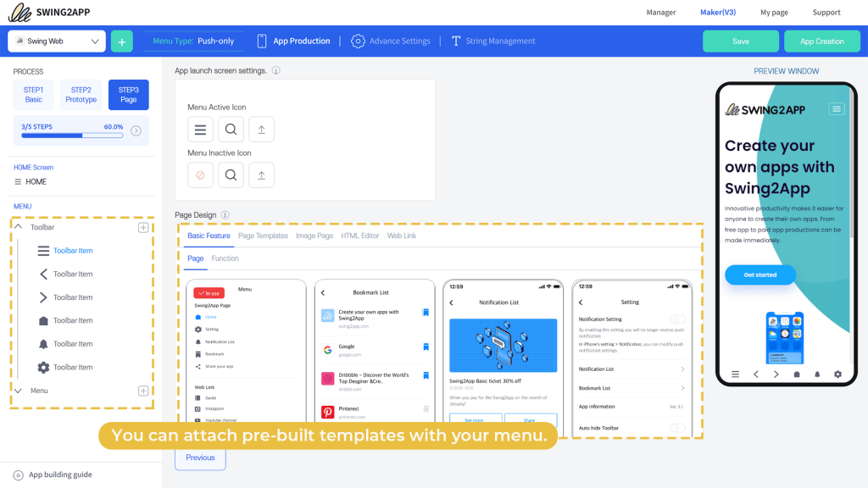This screenshot has width=868, height=488.
Task: Click the Swing2App logo
Action: tap(49, 12)
